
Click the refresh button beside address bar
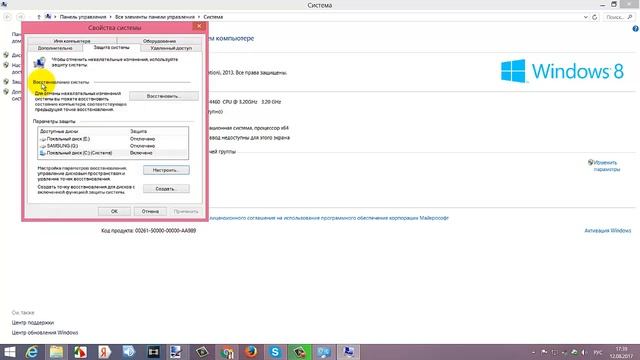tap(594, 17)
